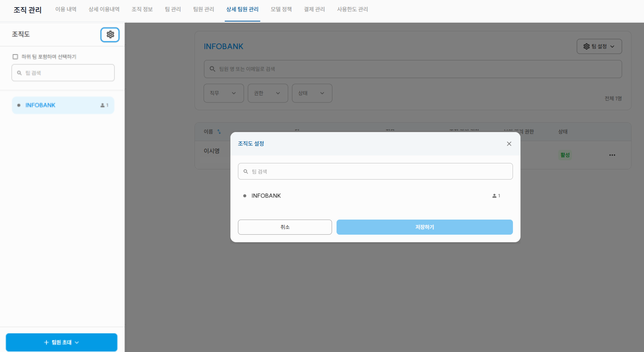Select INFOBANK team in dialog list

pos(266,196)
